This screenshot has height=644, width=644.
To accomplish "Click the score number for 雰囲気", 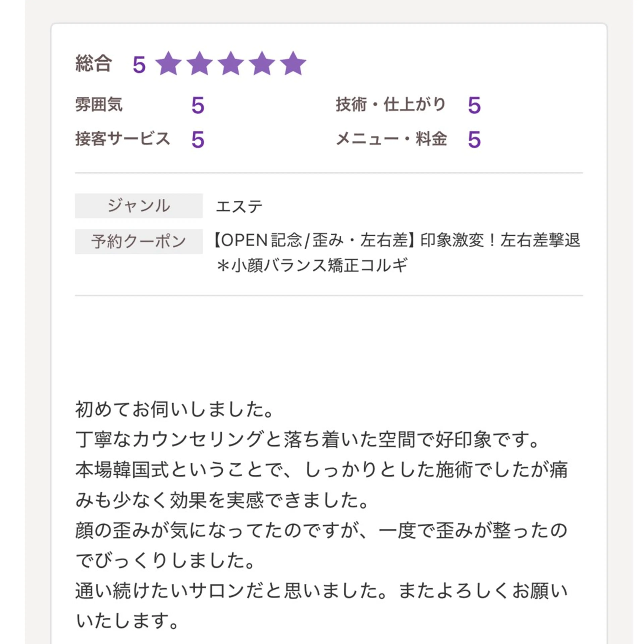I will 198,106.
